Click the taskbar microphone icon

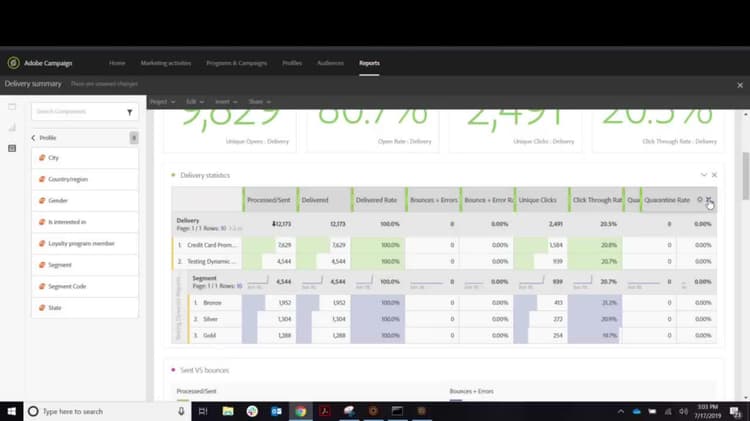pyautogui.click(x=181, y=411)
